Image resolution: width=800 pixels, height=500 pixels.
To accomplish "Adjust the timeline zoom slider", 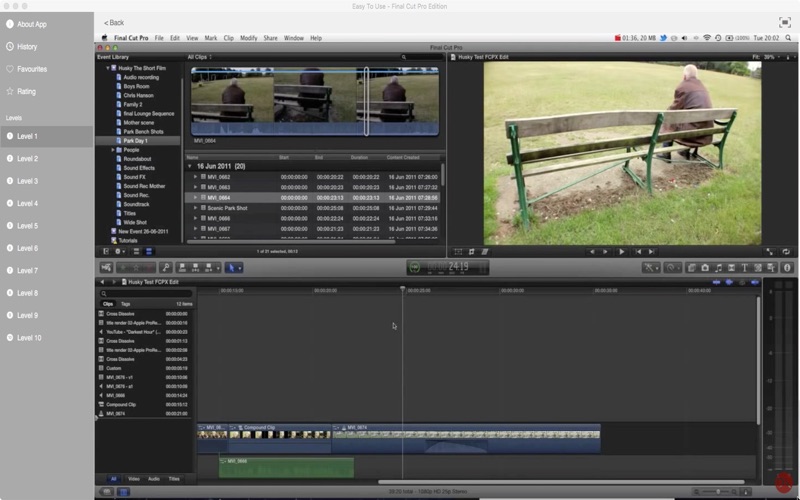I will (718, 492).
